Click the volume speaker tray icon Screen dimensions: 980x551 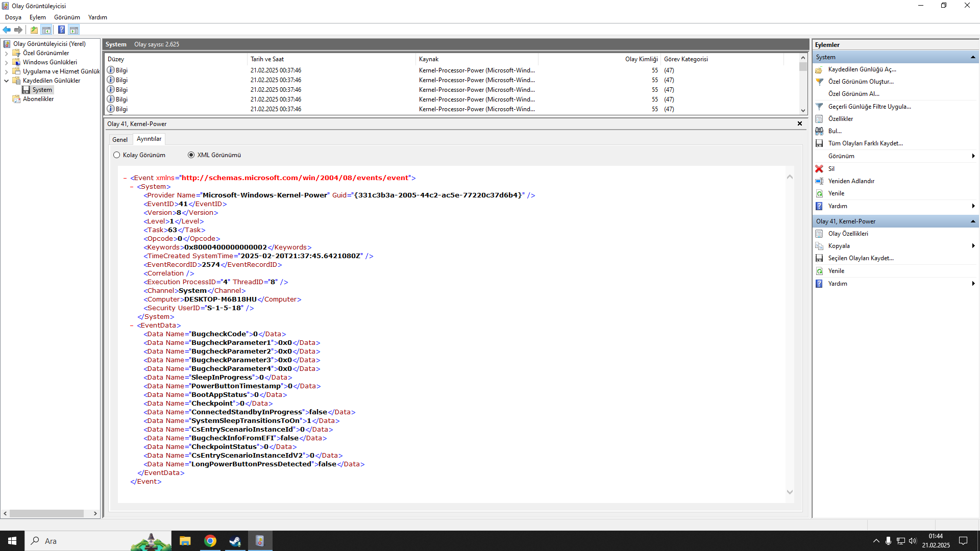pos(913,541)
